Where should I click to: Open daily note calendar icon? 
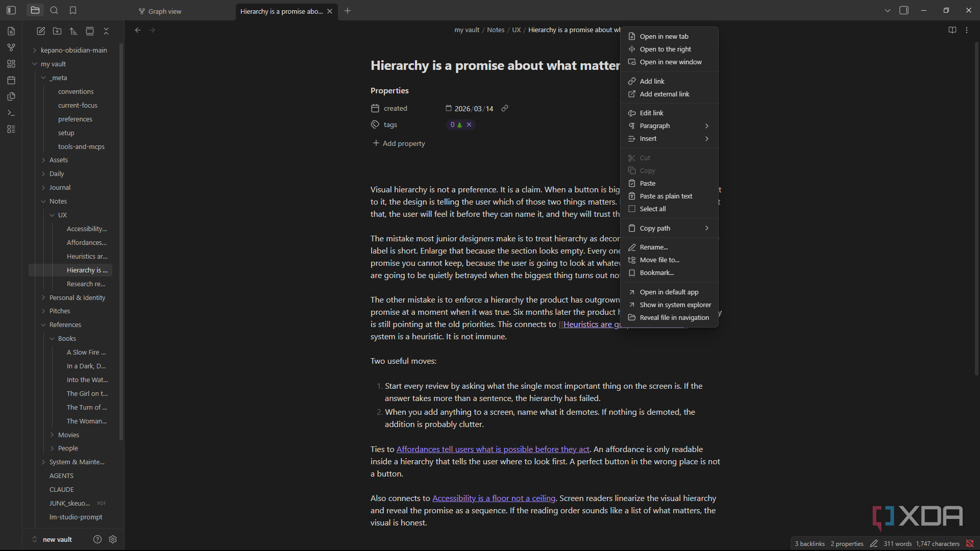pos(11,80)
